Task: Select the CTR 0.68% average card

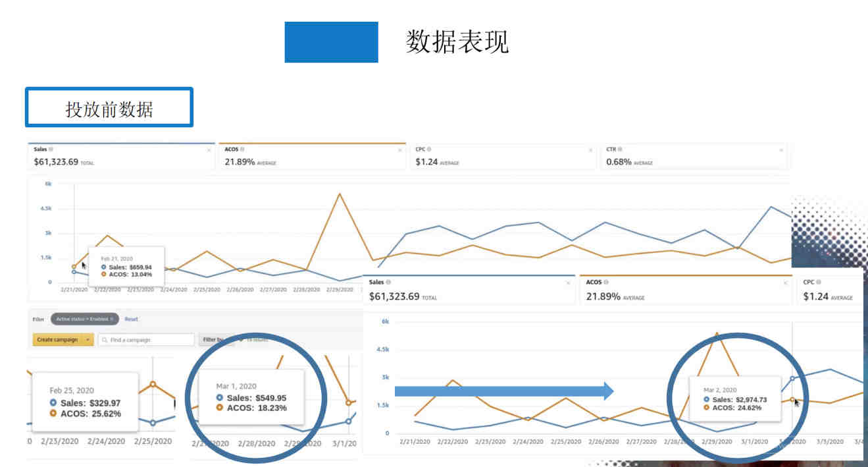Action: [694, 157]
